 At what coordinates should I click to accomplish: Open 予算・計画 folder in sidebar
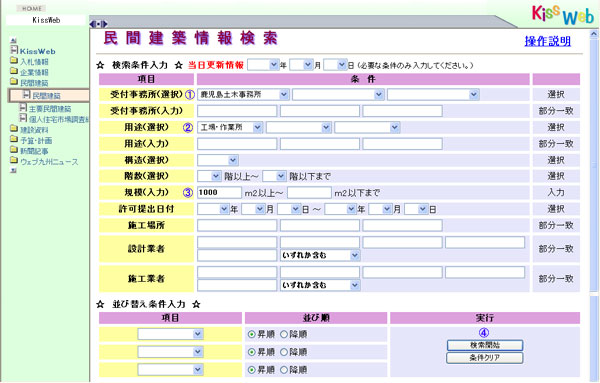36,141
